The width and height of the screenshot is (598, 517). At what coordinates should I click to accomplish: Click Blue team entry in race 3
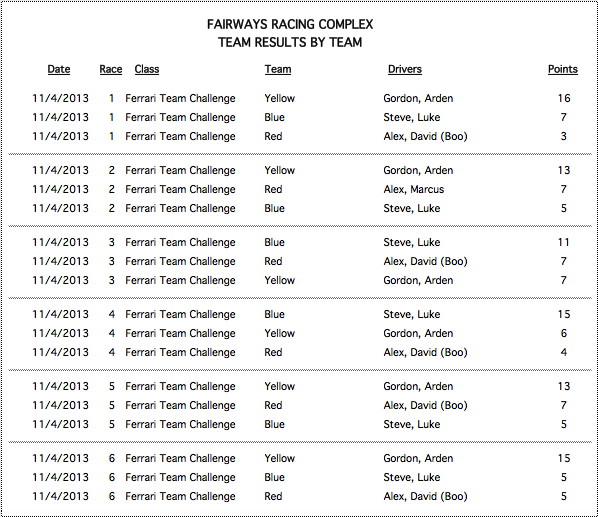click(274, 242)
